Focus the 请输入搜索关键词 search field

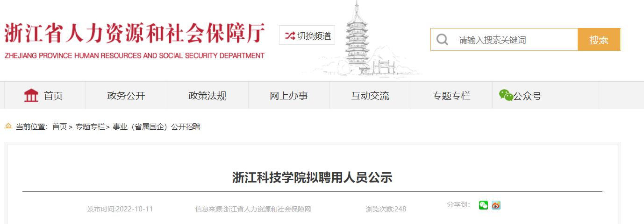514,40
